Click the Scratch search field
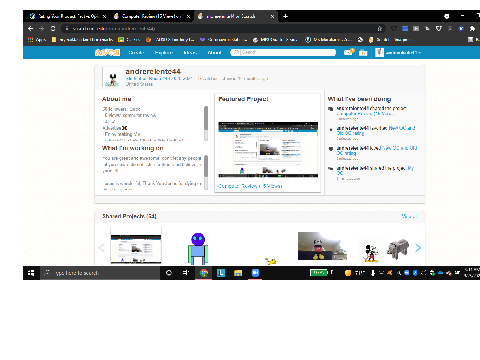Screen dimensions: 480x360 pyautogui.click(x=283, y=52)
